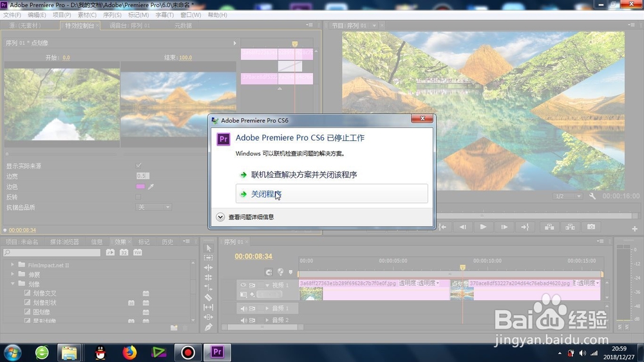Image resolution: width=644 pixels, height=362 pixels.
Task: Create new custom bin in Effects panel
Action: tap(174, 327)
